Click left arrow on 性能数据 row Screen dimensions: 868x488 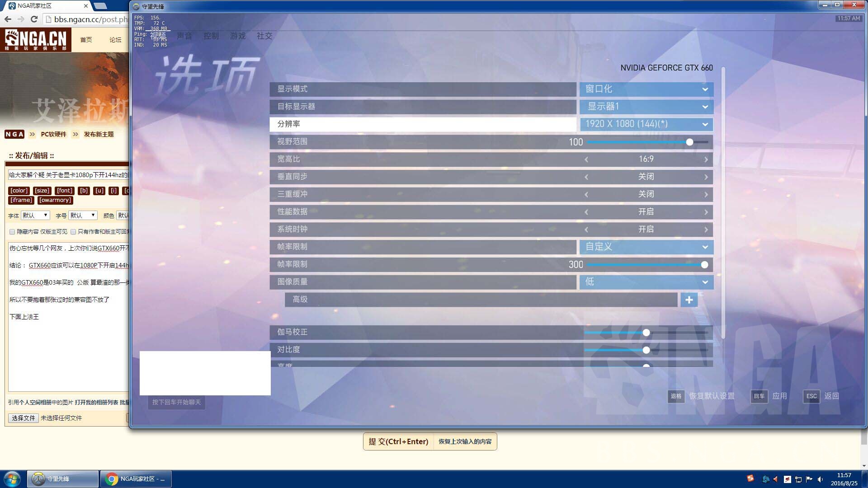click(x=586, y=212)
